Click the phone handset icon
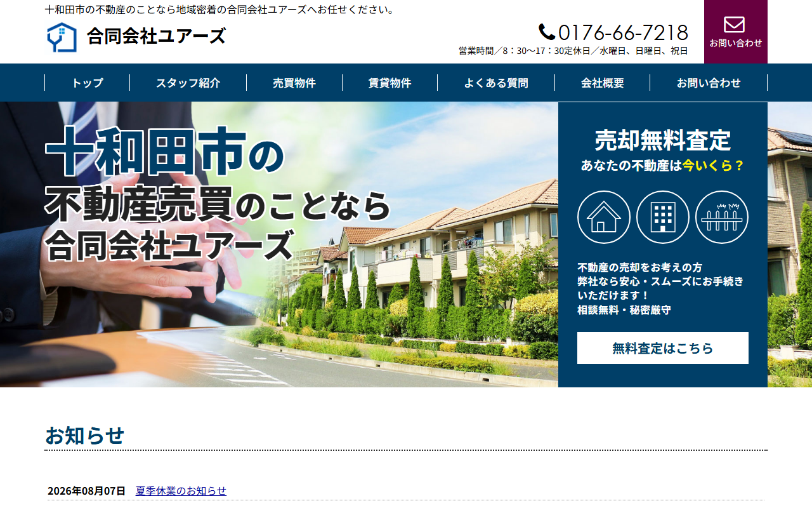Image resolution: width=812 pixels, height=508 pixels. point(547,32)
